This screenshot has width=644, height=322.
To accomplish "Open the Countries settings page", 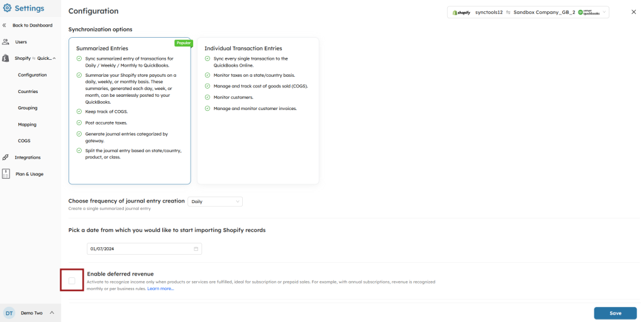I will coord(28,91).
